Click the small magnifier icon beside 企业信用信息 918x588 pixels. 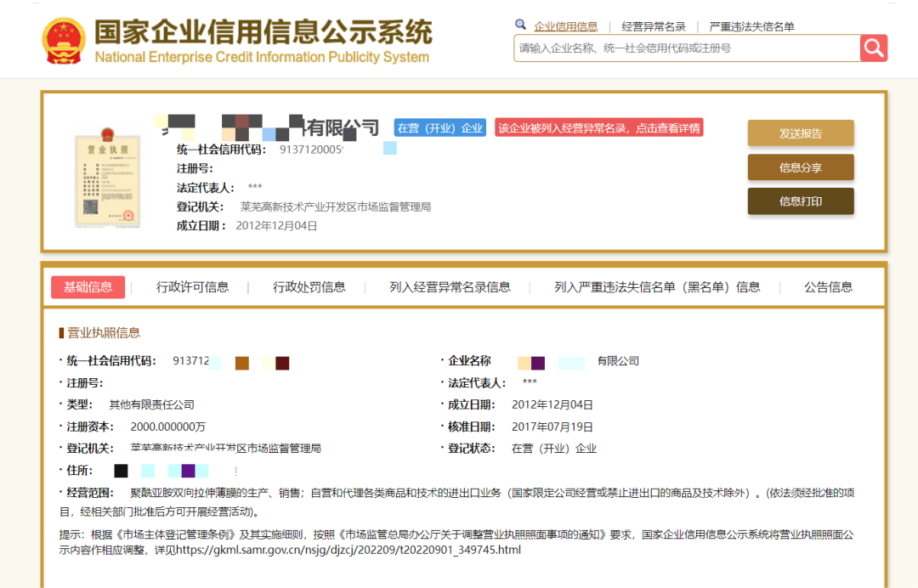[x=520, y=25]
